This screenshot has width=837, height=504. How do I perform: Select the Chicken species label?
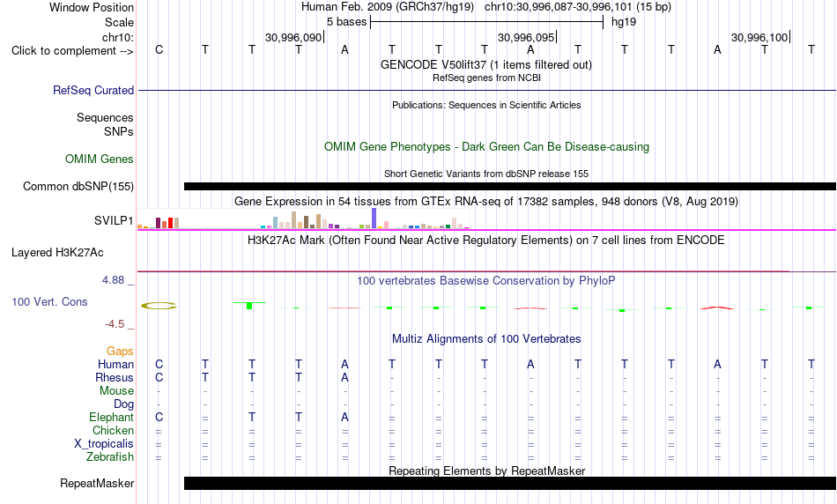click(x=113, y=430)
